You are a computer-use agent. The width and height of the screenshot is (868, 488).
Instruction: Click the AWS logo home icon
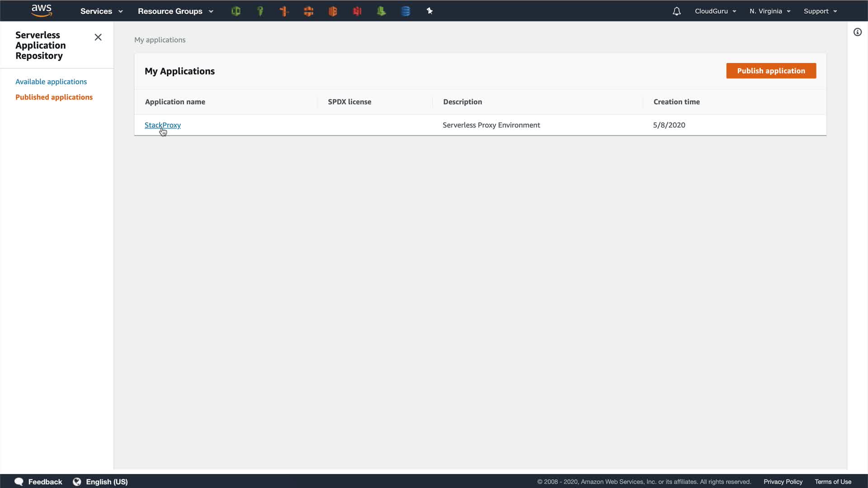pyautogui.click(x=42, y=11)
